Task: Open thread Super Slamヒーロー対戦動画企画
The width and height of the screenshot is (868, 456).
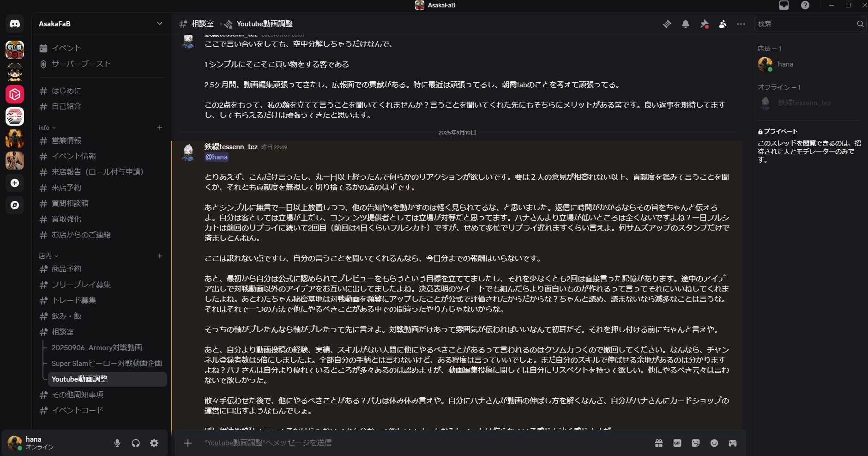Action: click(108, 363)
